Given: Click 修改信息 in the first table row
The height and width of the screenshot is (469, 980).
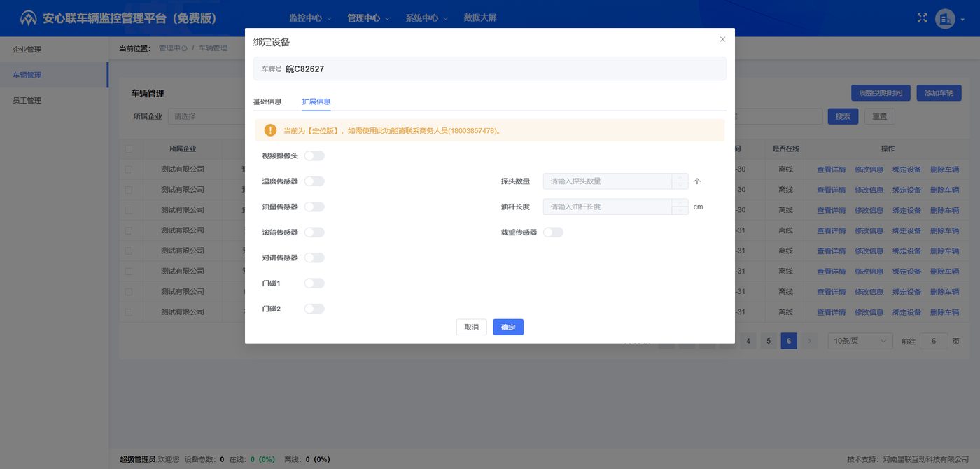Looking at the screenshot, I should (x=869, y=169).
